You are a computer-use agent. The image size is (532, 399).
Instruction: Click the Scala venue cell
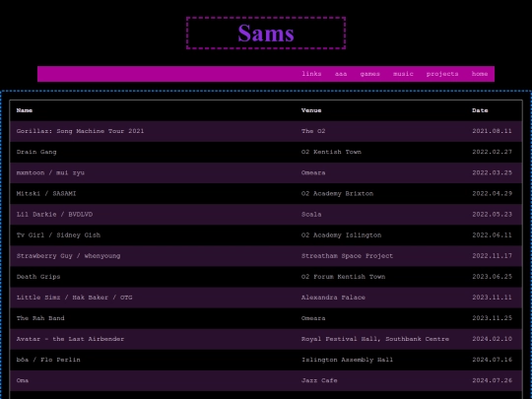pyautogui.click(x=311, y=214)
